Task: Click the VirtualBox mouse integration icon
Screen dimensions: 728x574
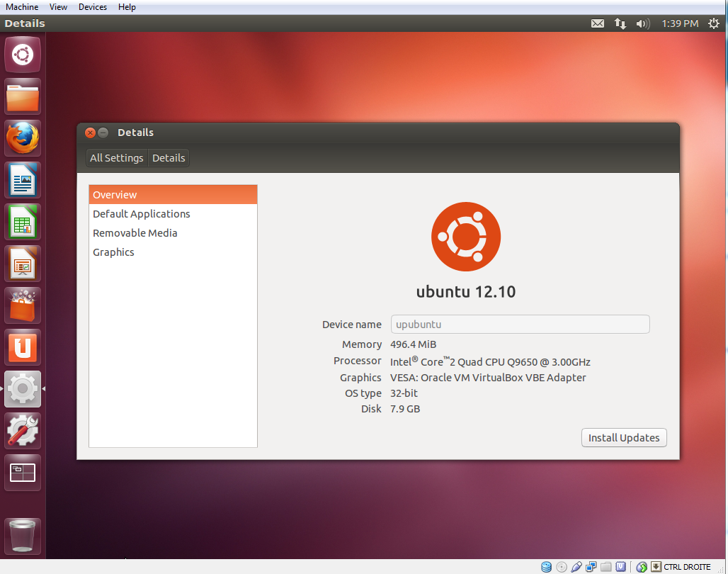Action: point(642,567)
